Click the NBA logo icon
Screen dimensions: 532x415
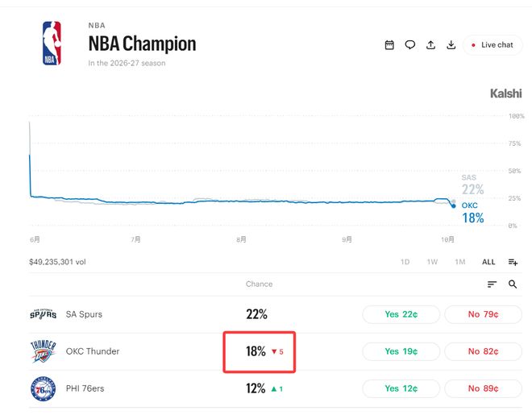tap(52, 43)
